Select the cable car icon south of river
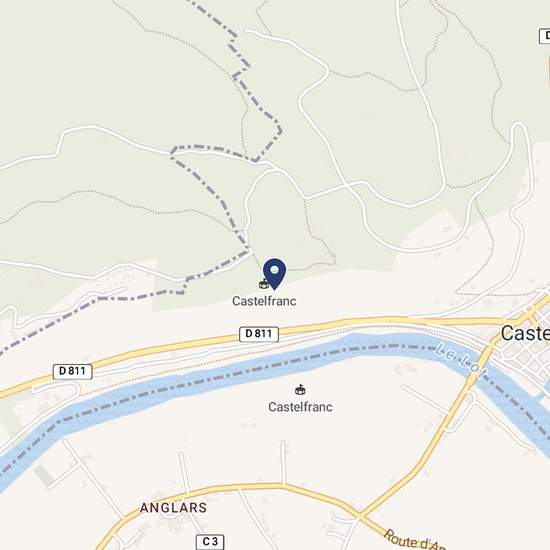The height and width of the screenshot is (550, 550). click(x=300, y=390)
